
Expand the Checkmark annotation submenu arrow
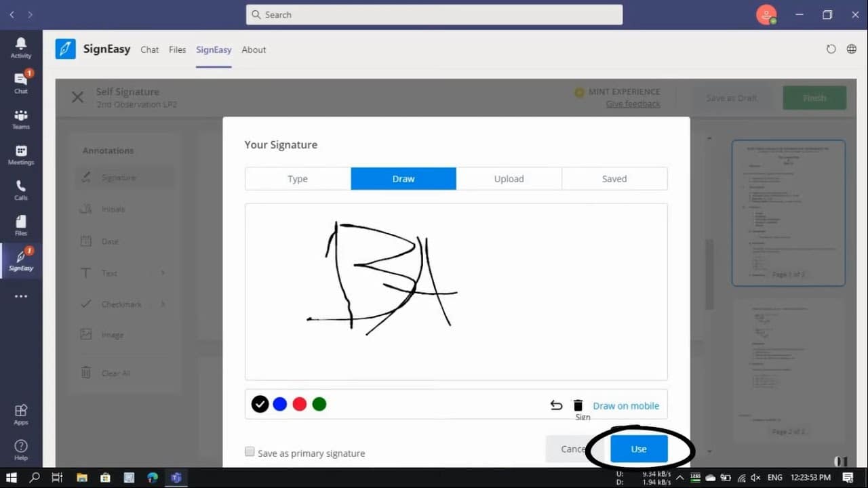[x=163, y=304]
